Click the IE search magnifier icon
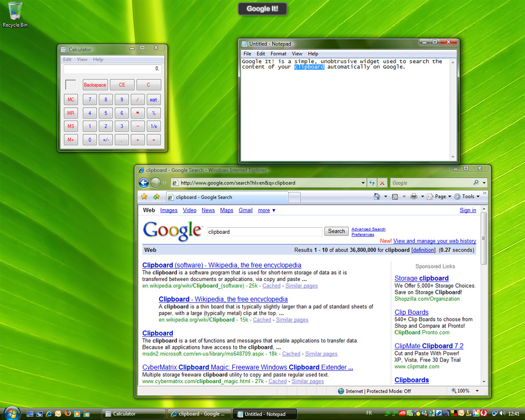 tap(476, 183)
